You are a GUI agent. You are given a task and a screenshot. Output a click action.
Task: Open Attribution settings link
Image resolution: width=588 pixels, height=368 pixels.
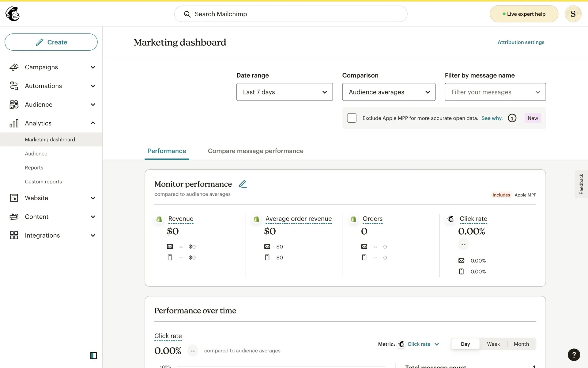point(521,42)
